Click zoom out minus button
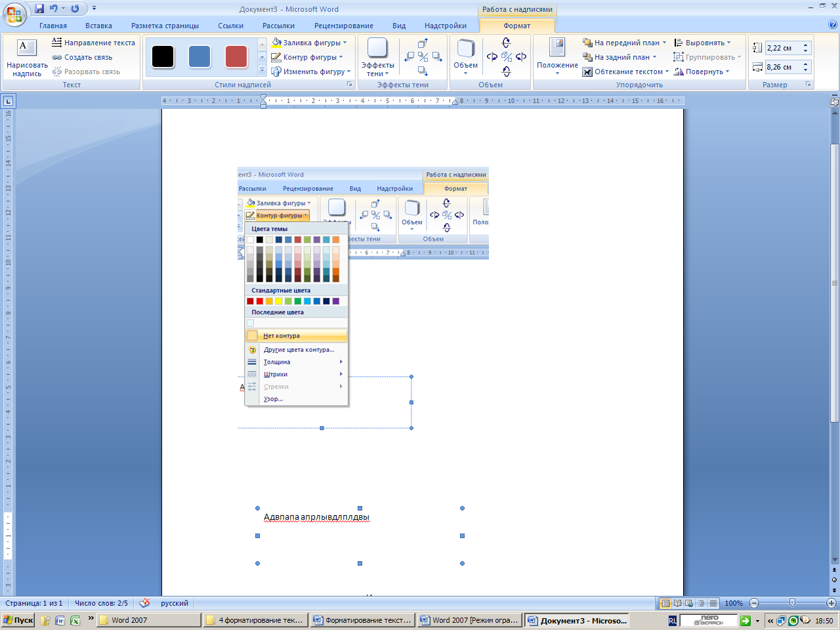This screenshot has height=630, width=840. click(754, 603)
